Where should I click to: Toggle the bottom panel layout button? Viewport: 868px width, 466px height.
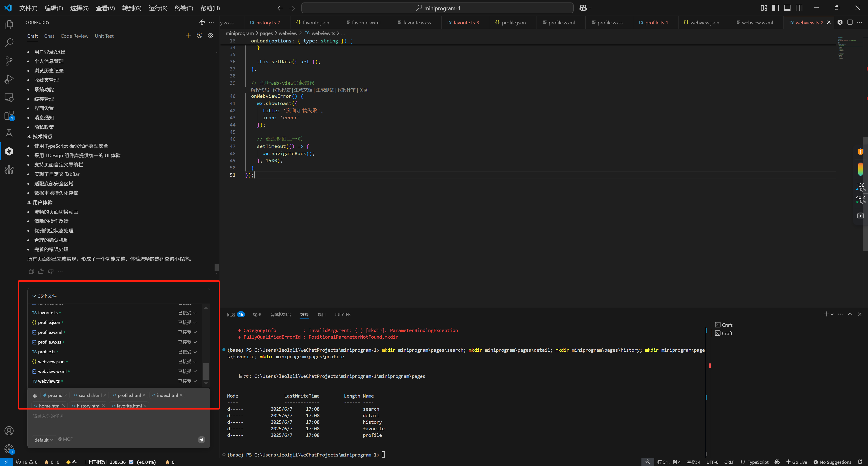[x=787, y=8]
